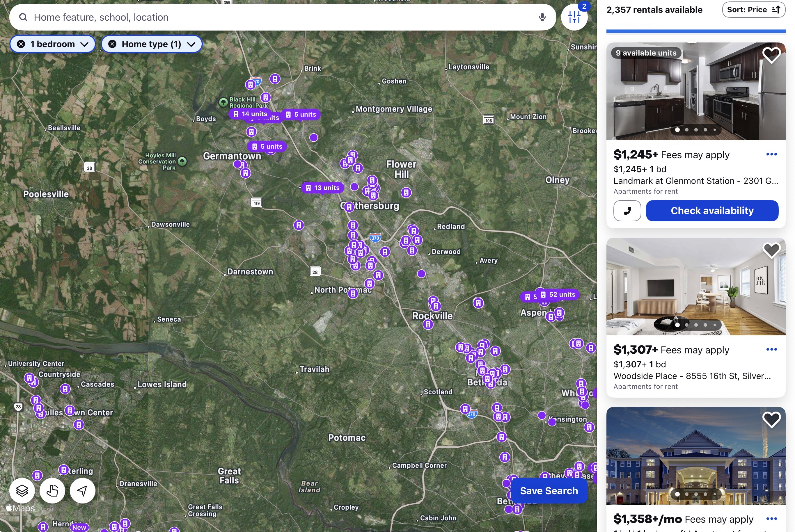Click phone icon for Landmark at Glenmont

(627, 211)
